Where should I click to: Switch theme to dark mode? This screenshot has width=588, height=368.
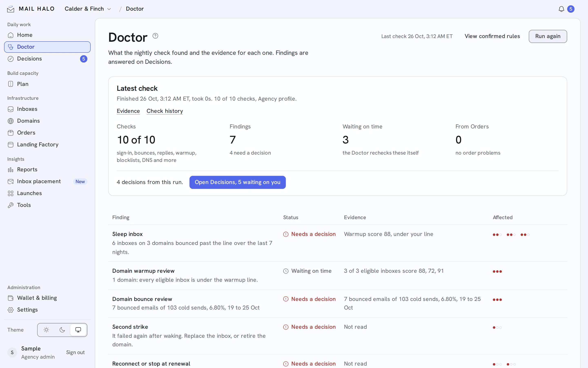(x=62, y=330)
